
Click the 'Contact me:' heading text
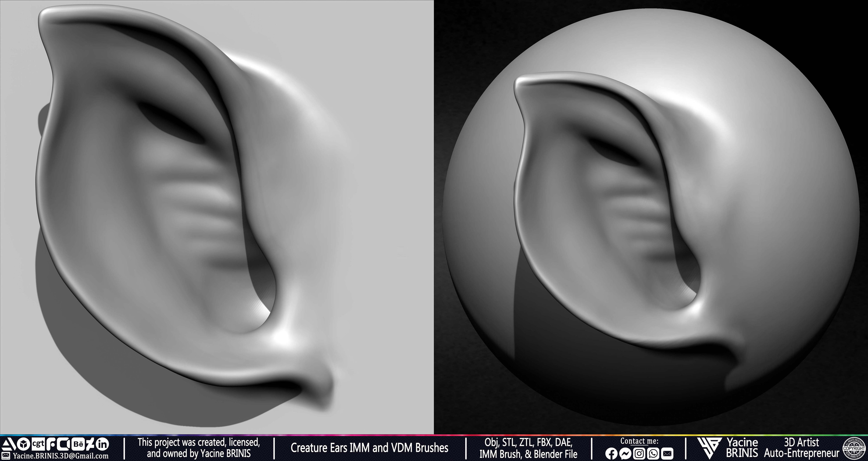pos(639,441)
